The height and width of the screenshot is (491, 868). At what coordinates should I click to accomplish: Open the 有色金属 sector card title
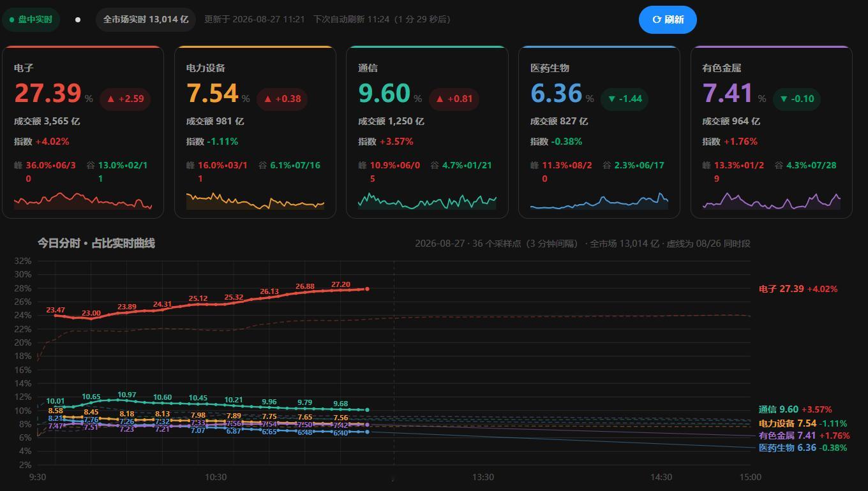[x=722, y=68]
